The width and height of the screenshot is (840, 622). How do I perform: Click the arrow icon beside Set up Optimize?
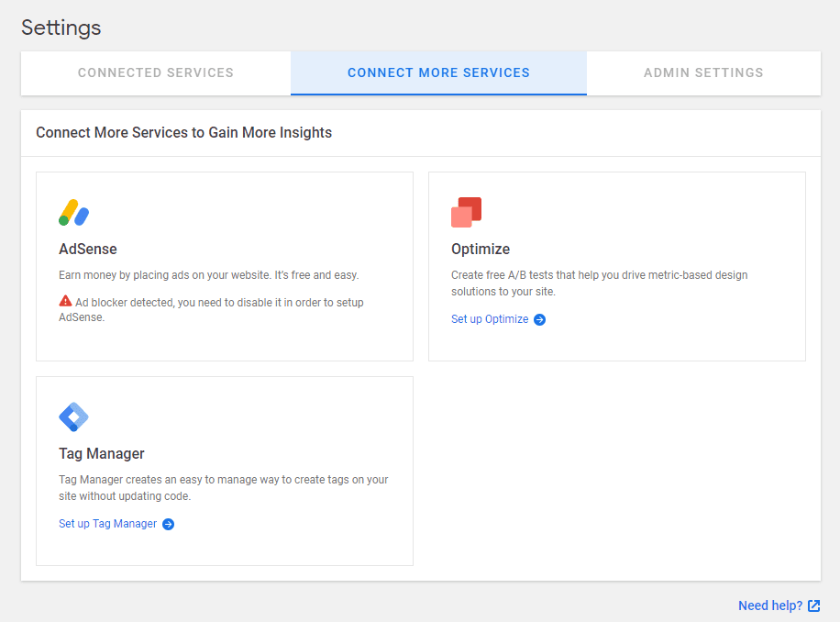click(539, 319)
